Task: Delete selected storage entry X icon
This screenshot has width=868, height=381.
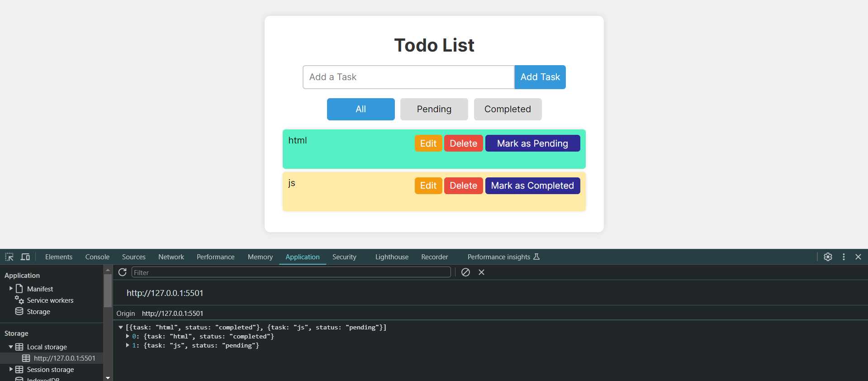Action: 481,272
